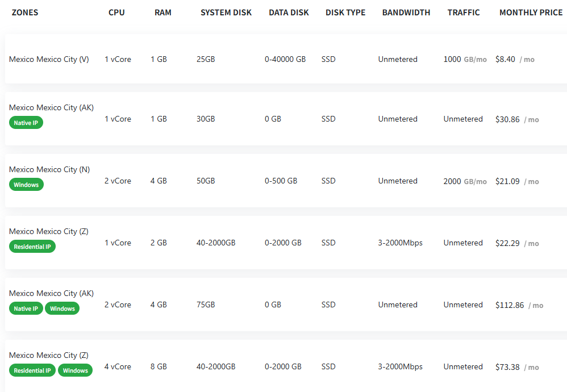Click Unmetered bandwidth in the $21.09 row
This screenshot has height=392, width=567.
click(x=398, y=181)
